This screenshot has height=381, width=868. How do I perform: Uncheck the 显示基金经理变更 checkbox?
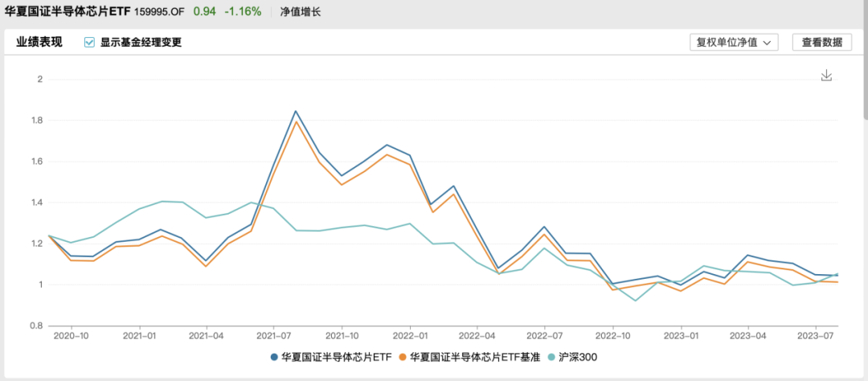(x=90, y=43)
